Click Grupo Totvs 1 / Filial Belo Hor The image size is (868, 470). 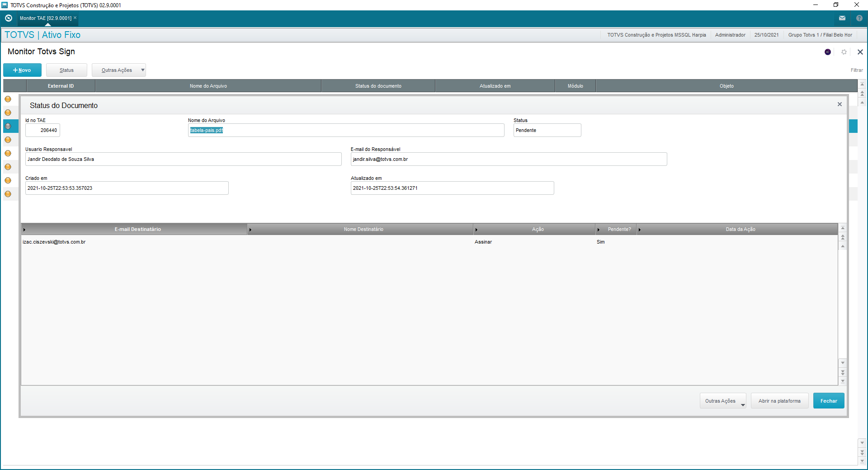pyautogui.click(x=820, y=35)
